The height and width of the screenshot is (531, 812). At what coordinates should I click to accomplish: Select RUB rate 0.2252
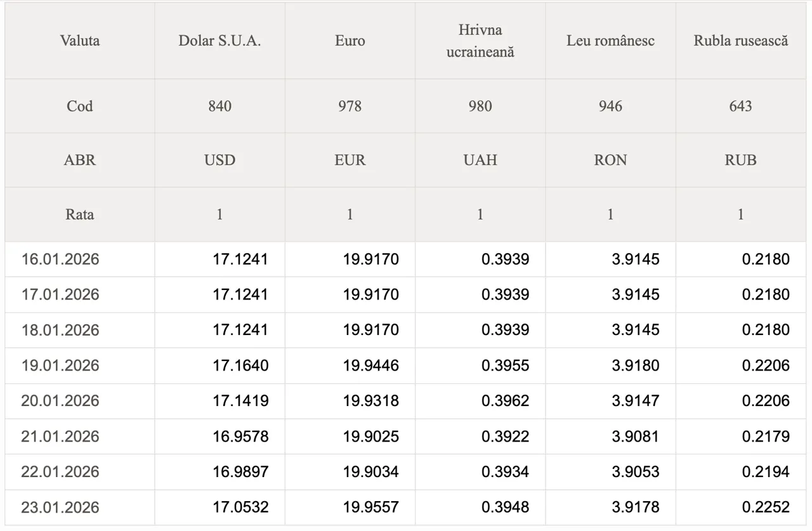tap(766, 507)
